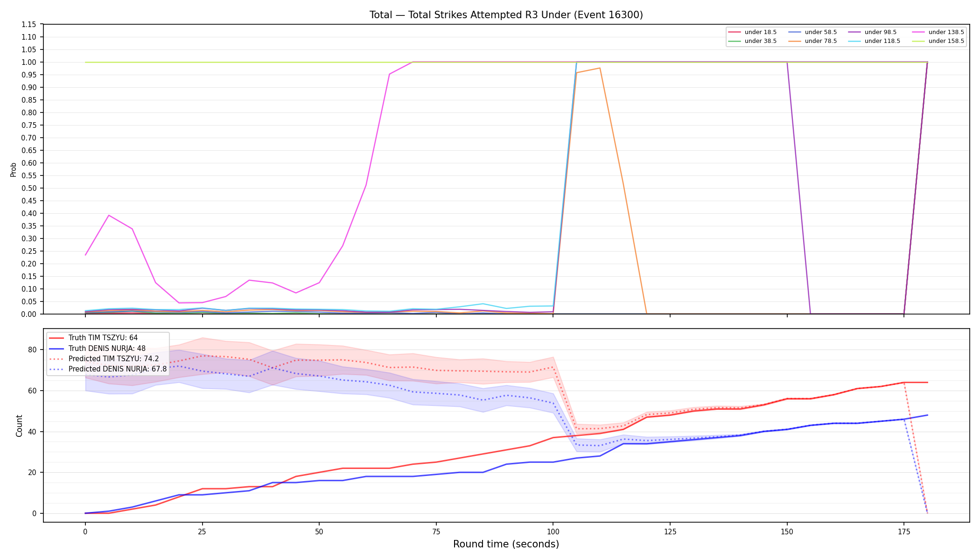Click the 0.95 tick on the Prob axis
The image size is (980, 560).
[x=29, y=75]
